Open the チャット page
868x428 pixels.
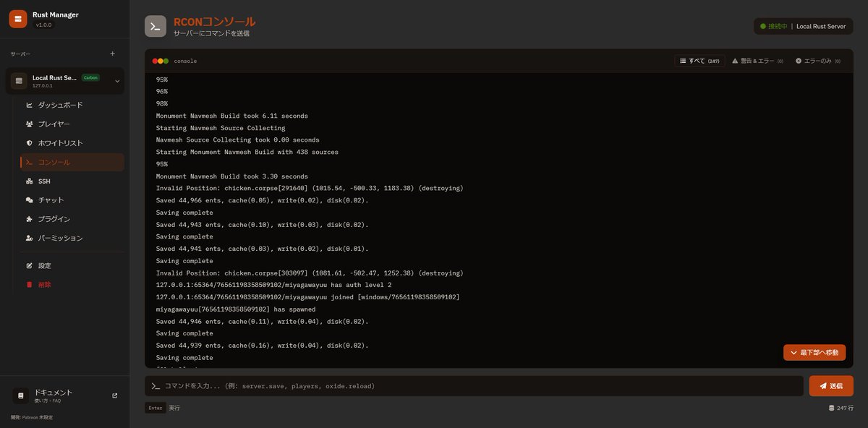72,200
